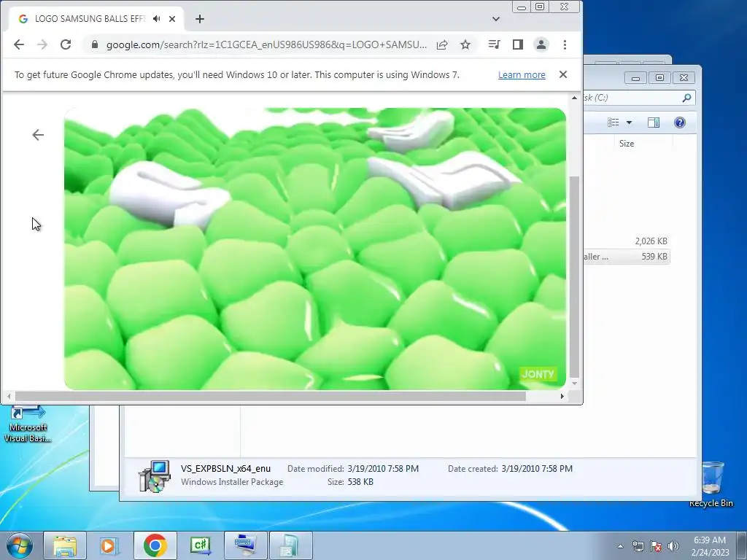
Task: Click the VS_EXPBSLN_x64_enu installer icon in details pane
Action: pyautogui.click(x=155, y=475)
